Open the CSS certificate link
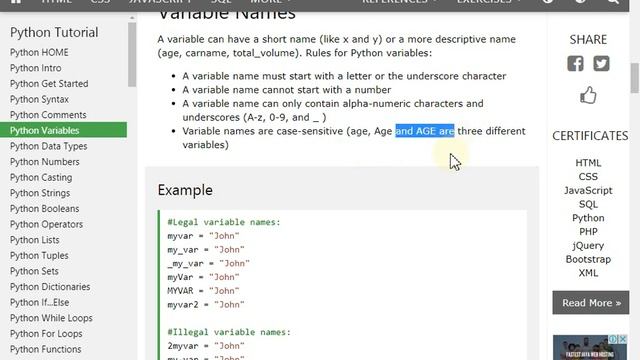Viewport: 640px width, 360px height. [588, 177]
